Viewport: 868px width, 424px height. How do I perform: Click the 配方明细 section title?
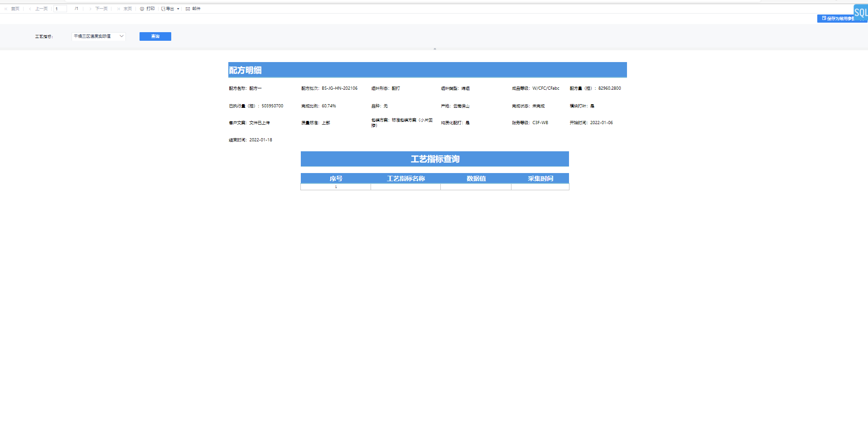[245, 70]
